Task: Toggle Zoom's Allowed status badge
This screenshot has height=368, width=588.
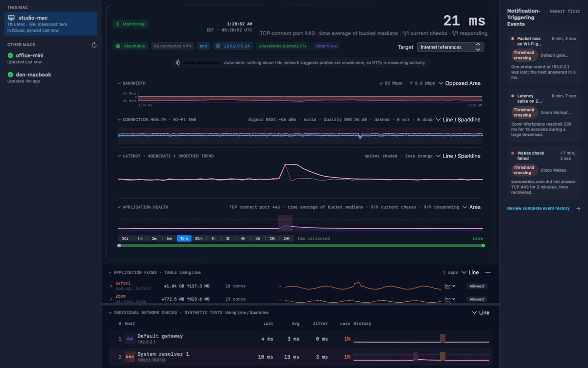Action: (x=477, y=299)
